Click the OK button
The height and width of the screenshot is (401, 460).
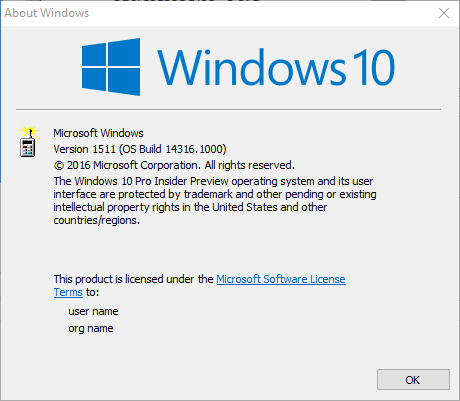tap(413, 379)
